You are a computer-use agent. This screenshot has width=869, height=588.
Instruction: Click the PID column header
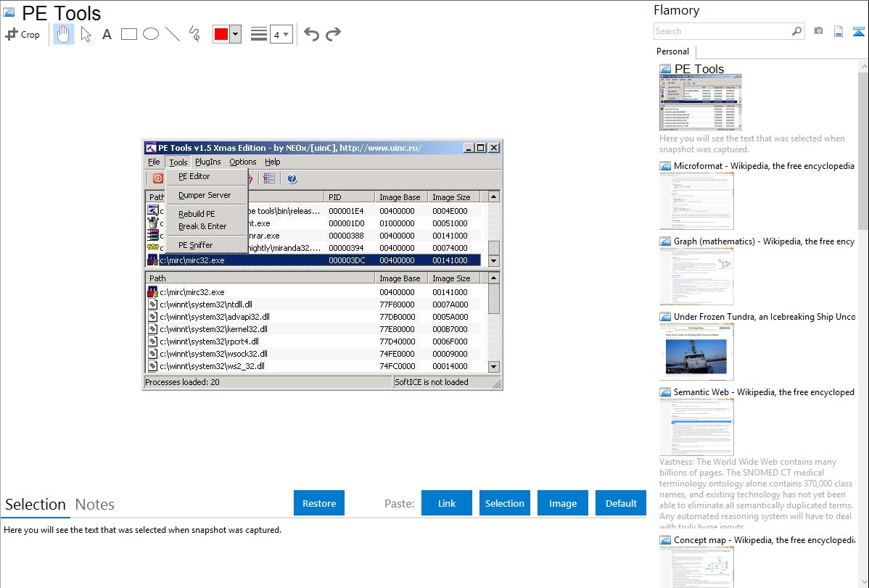pos(349,197)
